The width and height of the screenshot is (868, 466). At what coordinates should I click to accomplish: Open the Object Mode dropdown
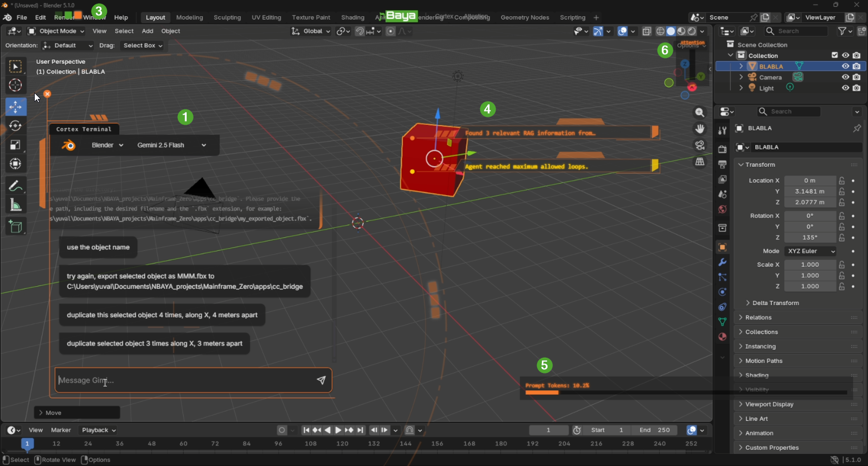pyautogui.click(x=56, y=31)
